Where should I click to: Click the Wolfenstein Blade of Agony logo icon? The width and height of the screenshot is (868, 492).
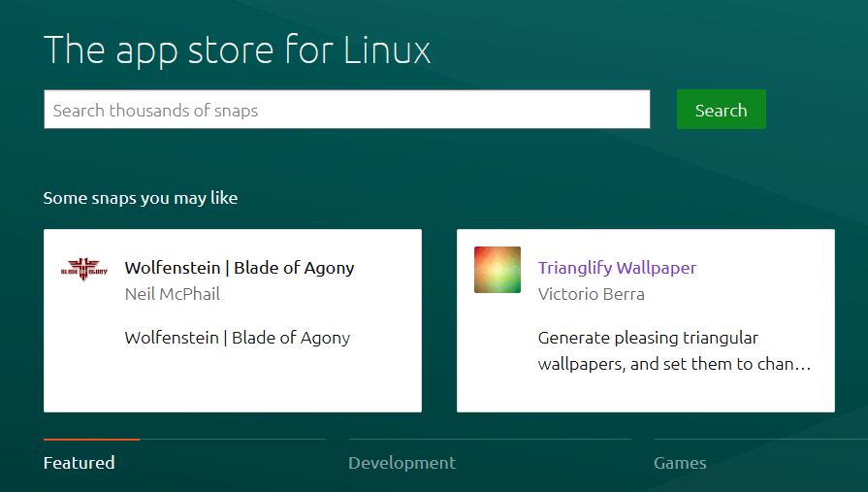click(83, 269)
